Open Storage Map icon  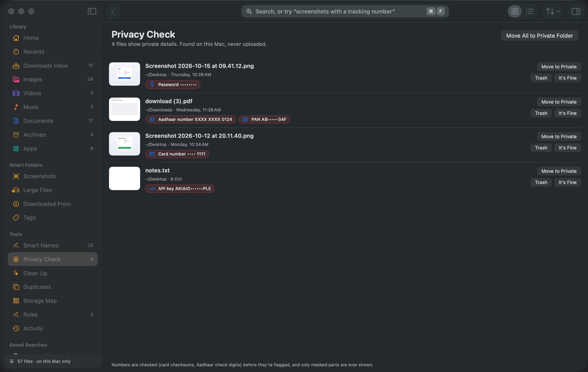pyautogui.click(x=16, y=301)
